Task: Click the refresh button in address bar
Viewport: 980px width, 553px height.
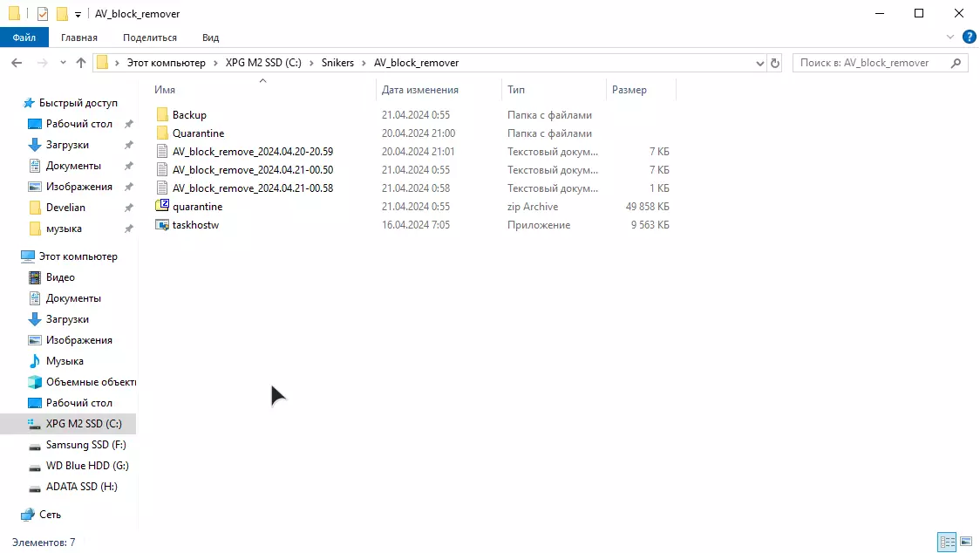Action: [x=775, y=63]
